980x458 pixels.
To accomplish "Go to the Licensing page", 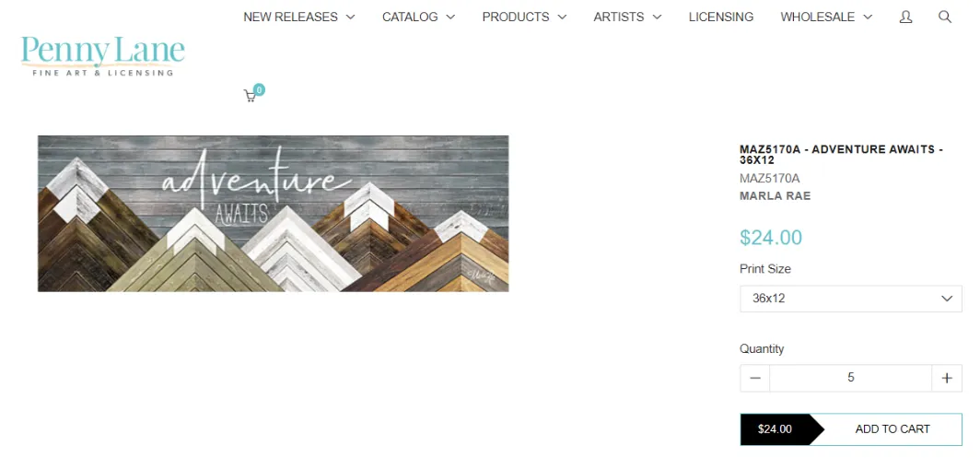I will [x=721, y=17].
